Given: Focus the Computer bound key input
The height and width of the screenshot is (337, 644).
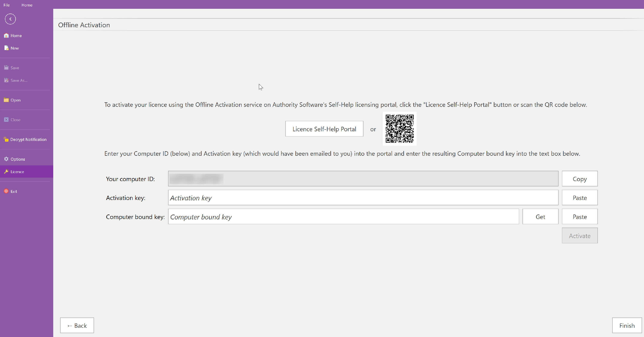Looking at the screenshot, I should pos(343,217).
